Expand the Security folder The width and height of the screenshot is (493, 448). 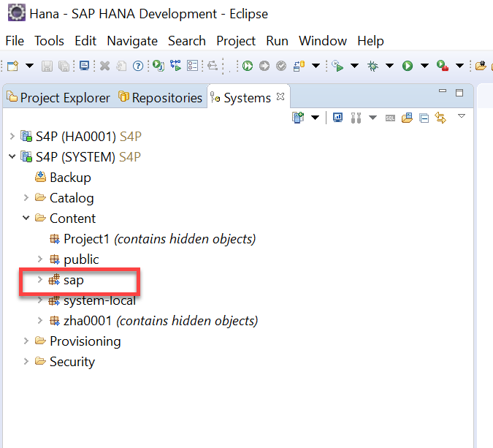click(x=26, y=361)
